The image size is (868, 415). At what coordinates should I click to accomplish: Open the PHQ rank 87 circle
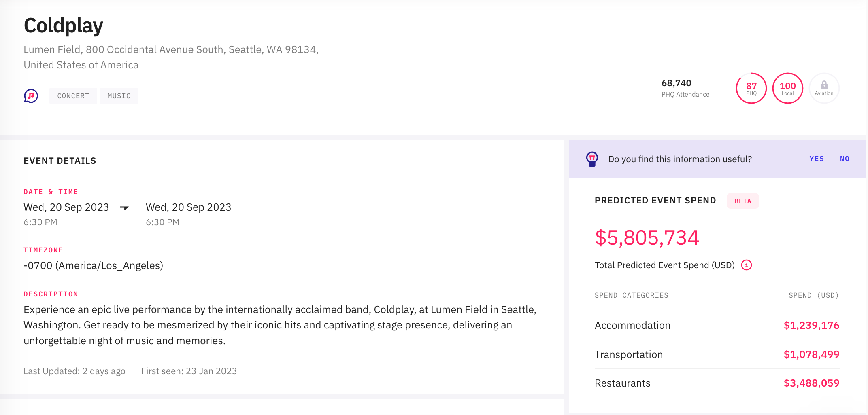[751, 88]
